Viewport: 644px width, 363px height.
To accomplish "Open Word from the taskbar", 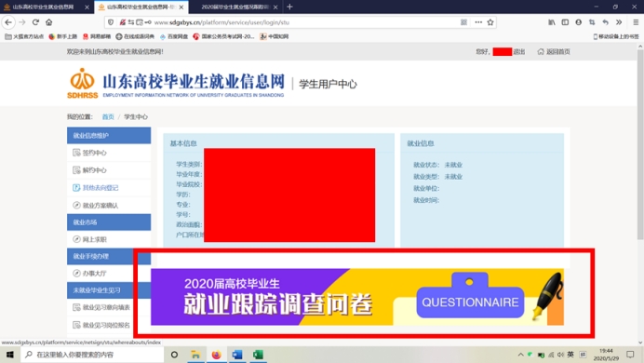I will click(237, 355).
